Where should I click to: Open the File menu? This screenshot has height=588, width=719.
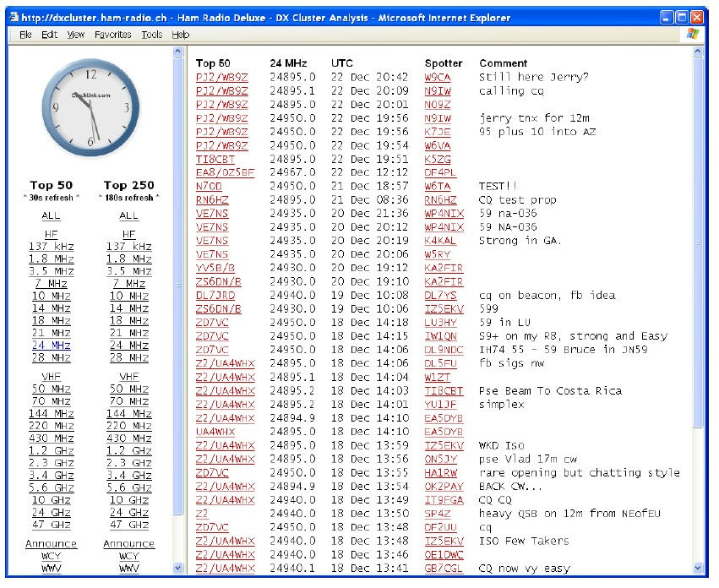25,35
